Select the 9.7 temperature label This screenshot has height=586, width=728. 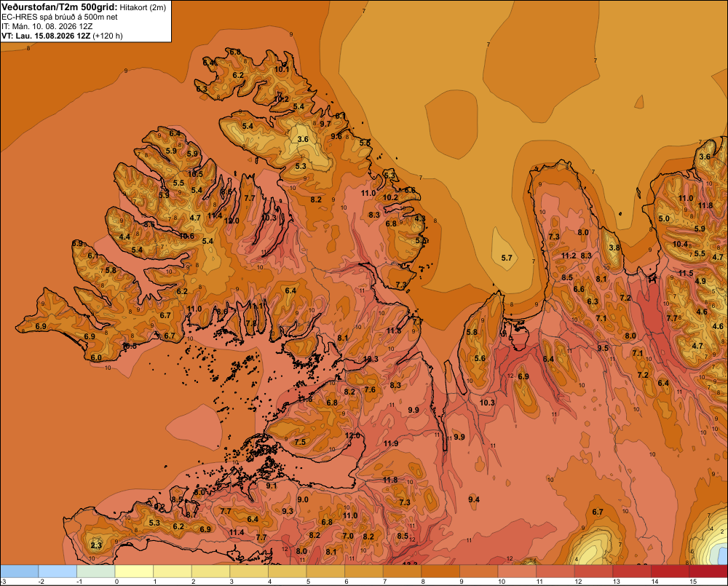point(325,124)
